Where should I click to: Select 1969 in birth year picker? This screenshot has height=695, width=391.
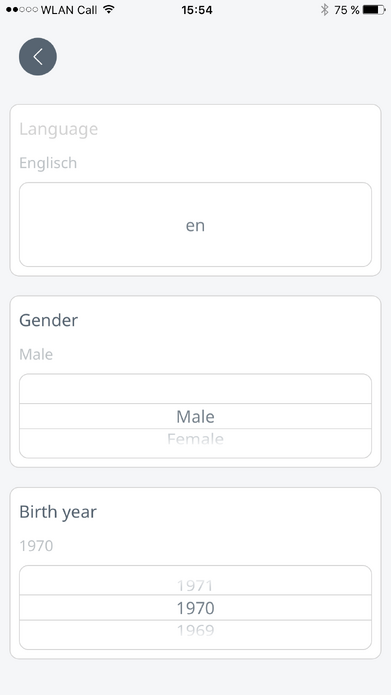(195, 630)
